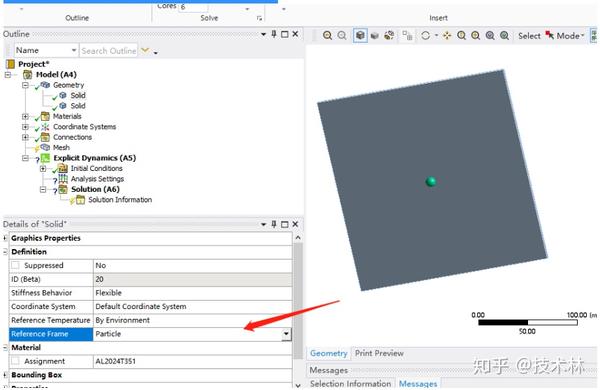Screen dimensions: 600x390
Task: Open Details panel options dropdown arrow
Action: click(x=263, y=224)
